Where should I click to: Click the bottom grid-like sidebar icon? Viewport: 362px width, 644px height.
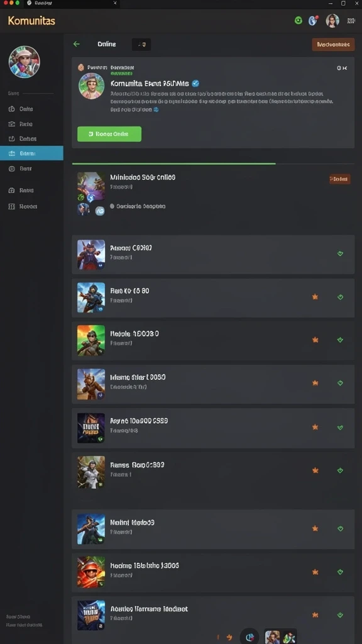click(12, 206)
